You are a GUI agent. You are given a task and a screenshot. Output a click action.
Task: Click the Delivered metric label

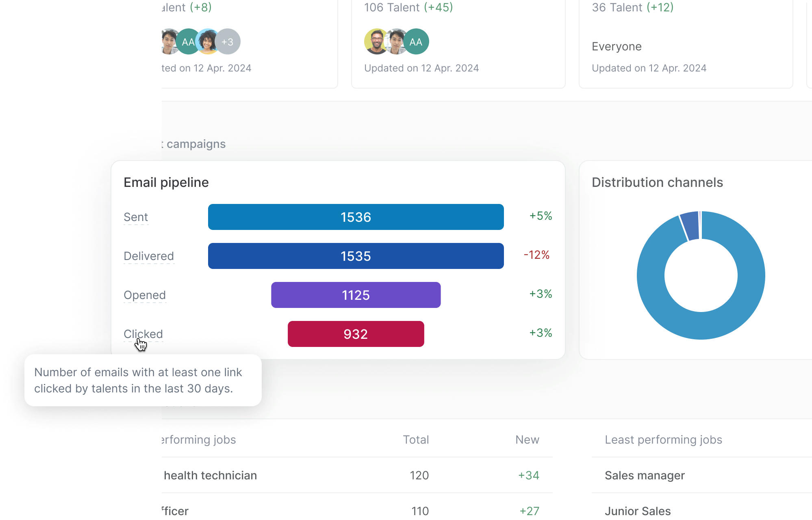point(149,256)
